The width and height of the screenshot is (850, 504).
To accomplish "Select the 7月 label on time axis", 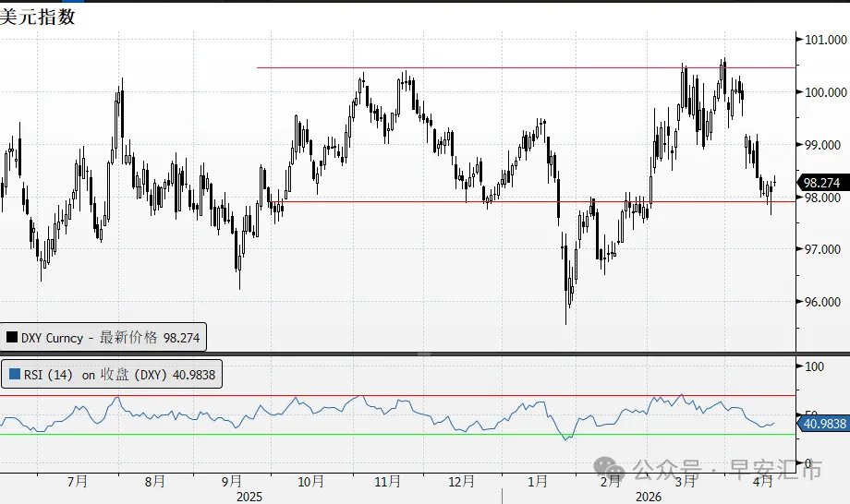I will 78,481.
